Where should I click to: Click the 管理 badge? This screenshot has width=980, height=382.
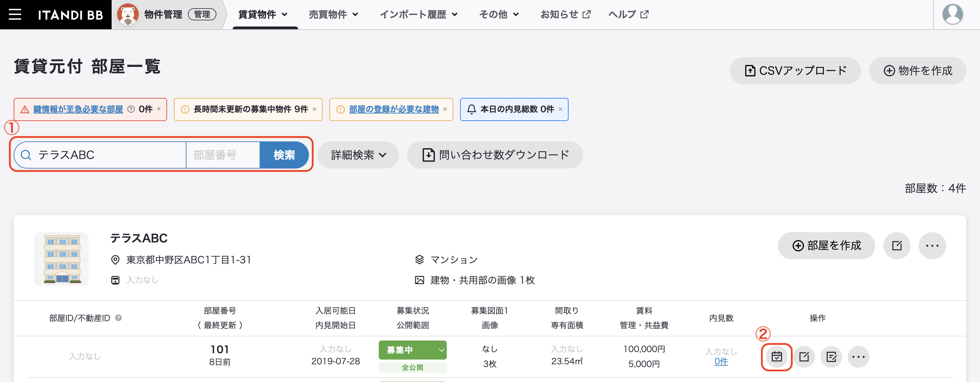[202, 14]
